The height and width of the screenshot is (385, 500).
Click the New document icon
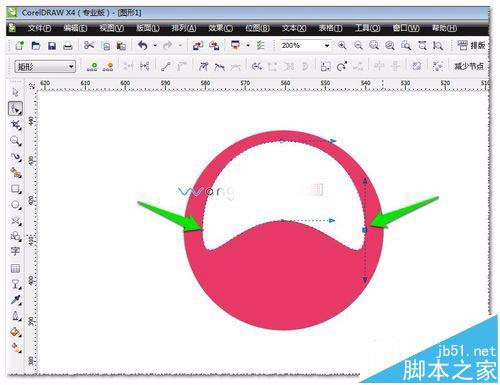click(20, 46)
